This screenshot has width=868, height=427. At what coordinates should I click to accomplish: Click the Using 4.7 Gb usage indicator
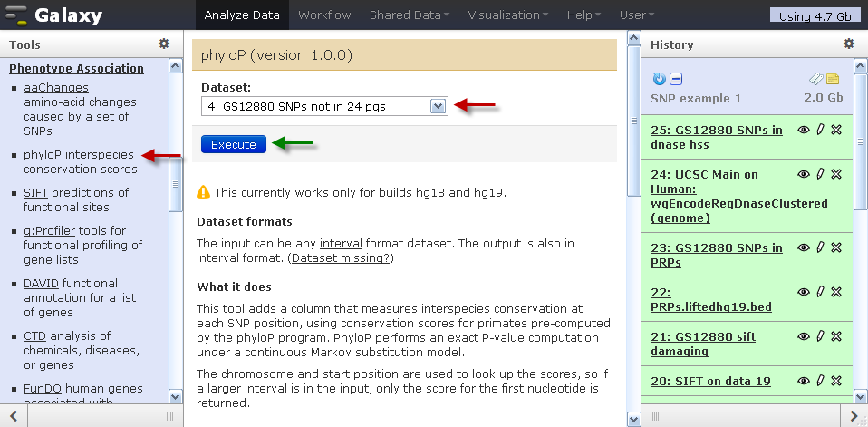(x=815, y=16)
